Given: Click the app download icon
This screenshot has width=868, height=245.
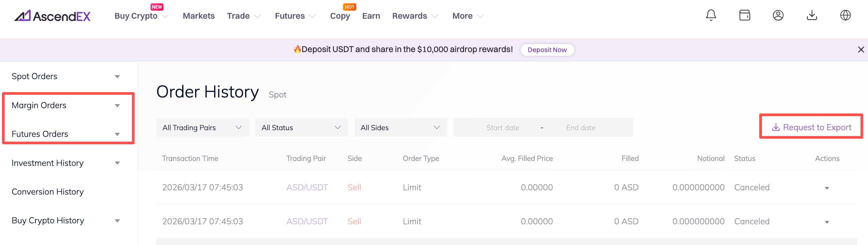Looking at the screenshot, I should point(812,15).
